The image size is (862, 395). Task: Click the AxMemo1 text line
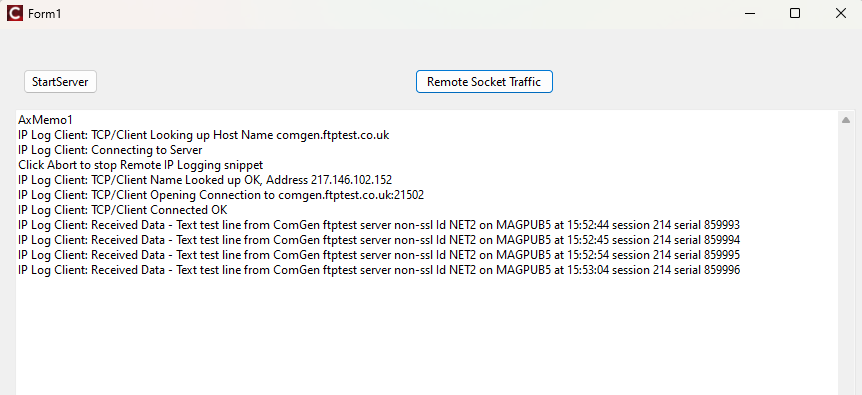pyautogui.click(x=46, y=120)
